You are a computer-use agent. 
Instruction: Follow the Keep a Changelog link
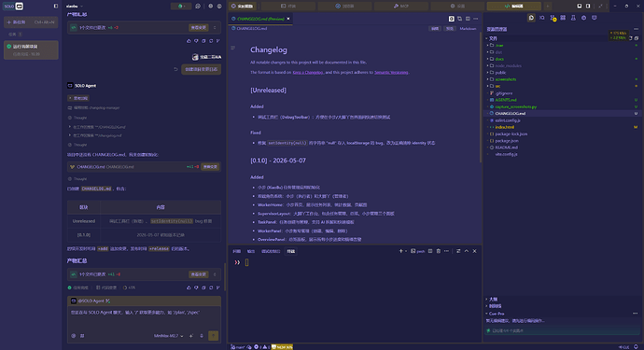(x=308, y=72)
